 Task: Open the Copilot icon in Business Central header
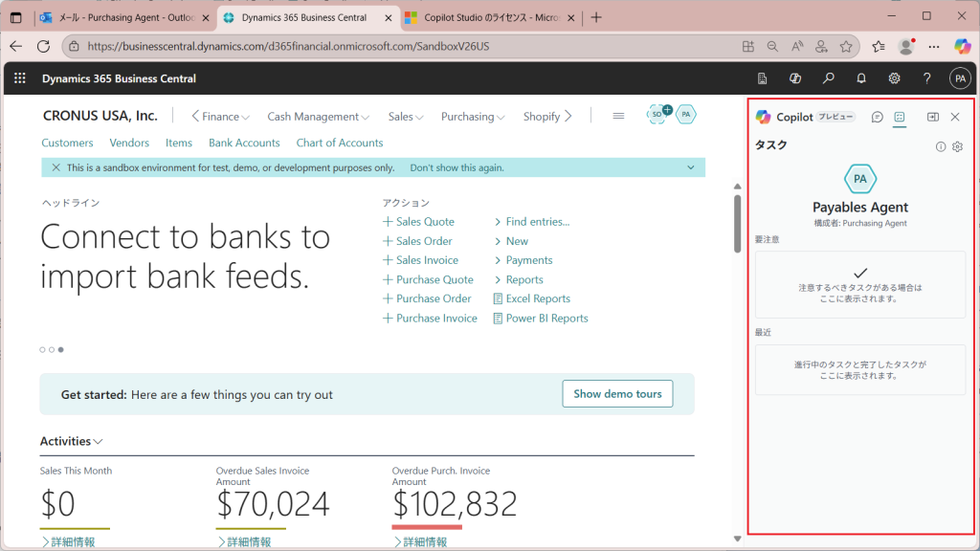coord(795,78)
